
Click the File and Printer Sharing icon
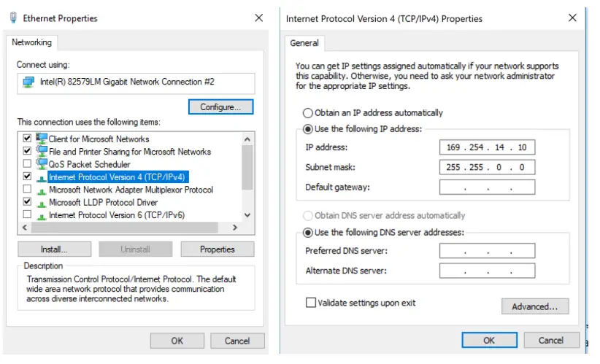pos(42,152)
